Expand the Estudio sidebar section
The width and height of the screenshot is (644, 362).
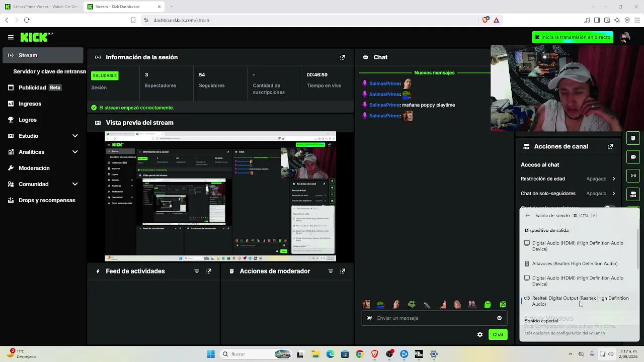click(43, 136)
